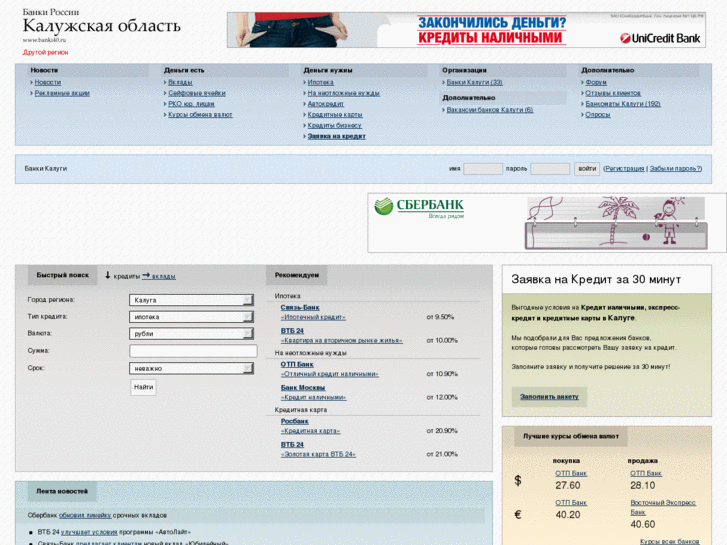
Task: Open ОТП Банк link for dollar продажа
Action: pos(645,473)
